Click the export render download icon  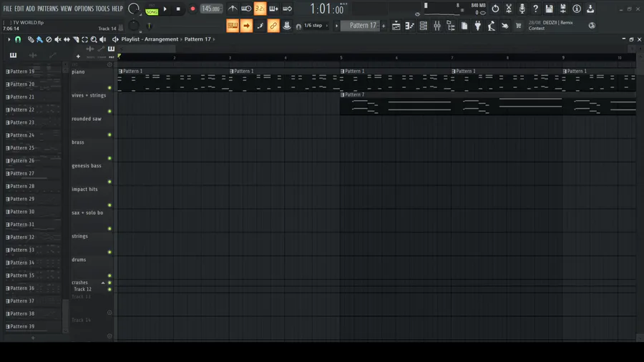click(590, 9)
